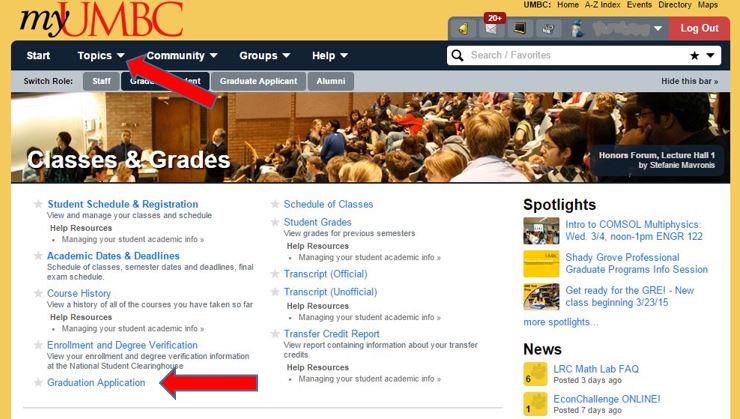Click the LRC Math Lab news paw icon
Viewport: 740px width, 419px height.
(x=535, y=374)
